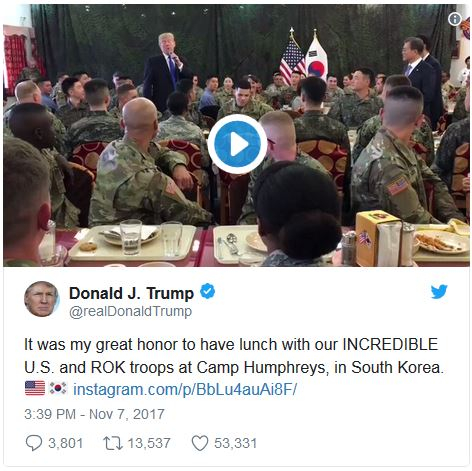
Task: Click the verified badge checkmark
Action: pyautogui.click(x=207, y=291)
